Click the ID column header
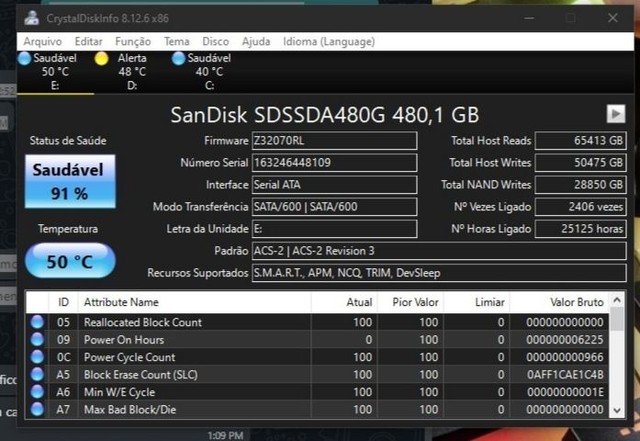Viewport: 640px width, 441px height. pyautogui.click(x=63, y=302)
